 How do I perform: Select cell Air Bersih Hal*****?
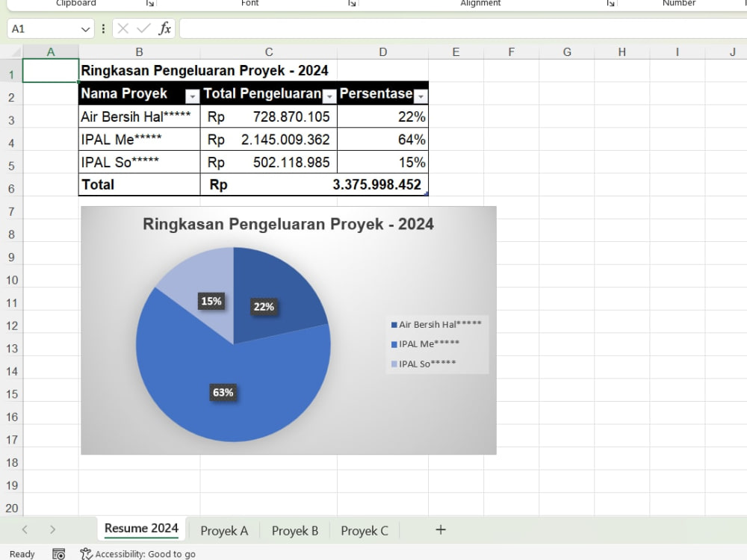click(139, 116)
